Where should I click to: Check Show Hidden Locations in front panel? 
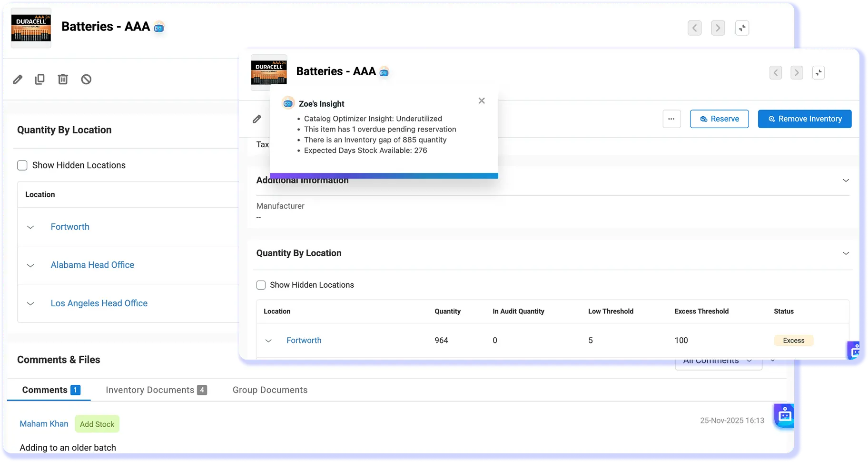pos(261,285)
